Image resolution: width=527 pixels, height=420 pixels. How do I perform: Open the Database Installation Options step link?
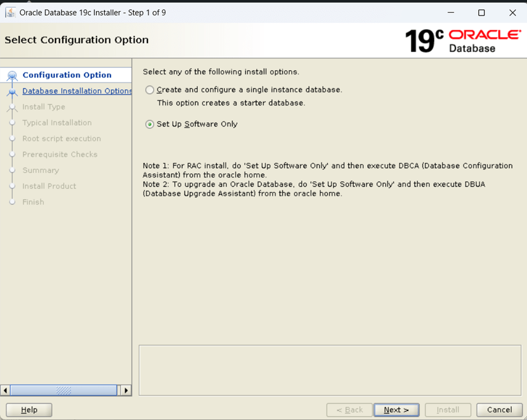[x=77, y=91]
